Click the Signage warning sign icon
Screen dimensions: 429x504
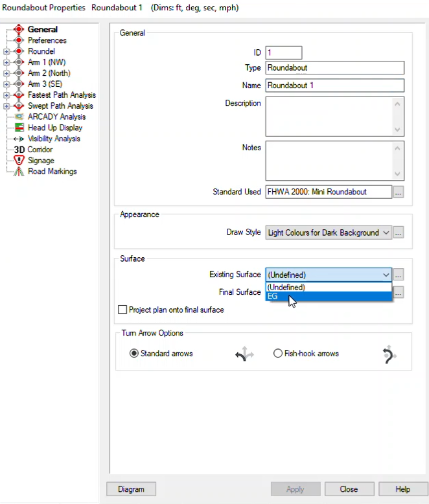[19, 161]
